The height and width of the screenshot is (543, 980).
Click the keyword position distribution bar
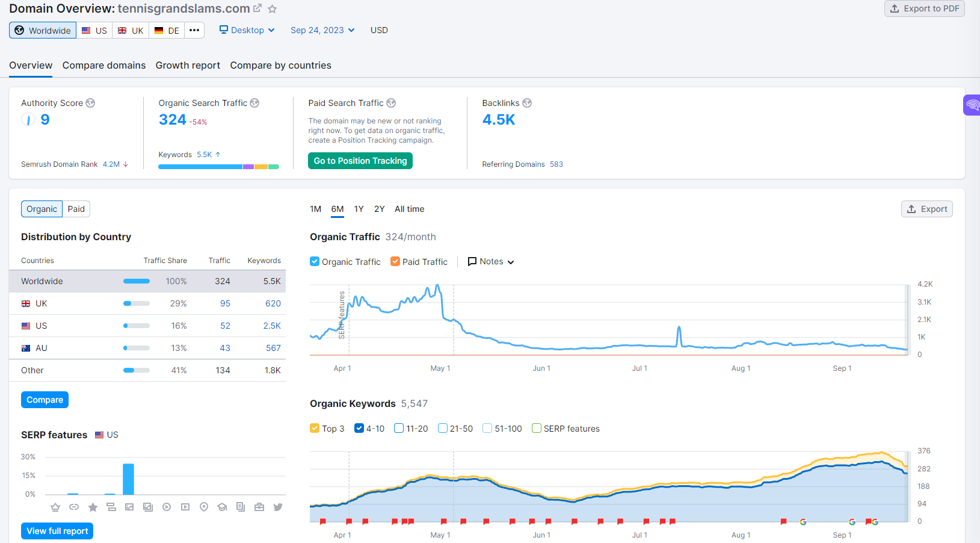point(218,167)
